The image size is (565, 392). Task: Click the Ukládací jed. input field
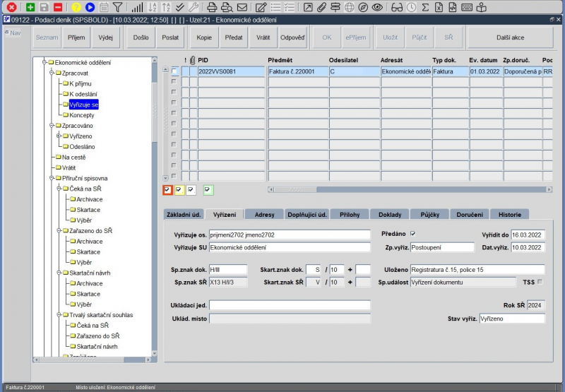(290, 305)
